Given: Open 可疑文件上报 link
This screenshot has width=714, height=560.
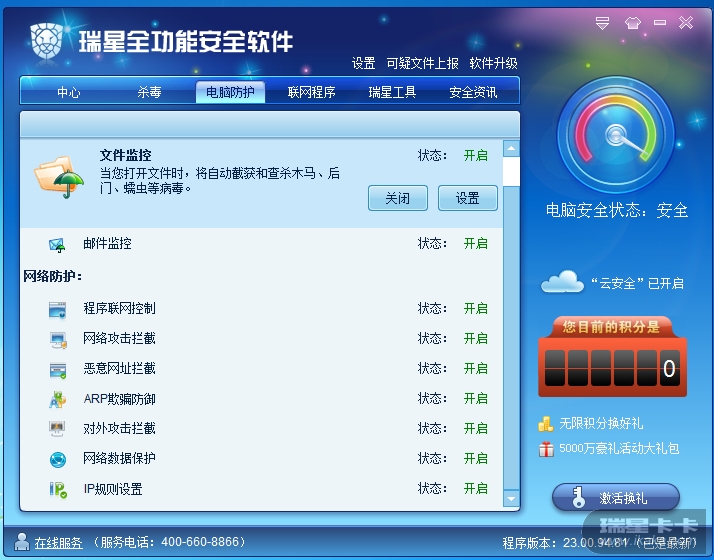Looking at the screenshot, I should coord(422,63).
